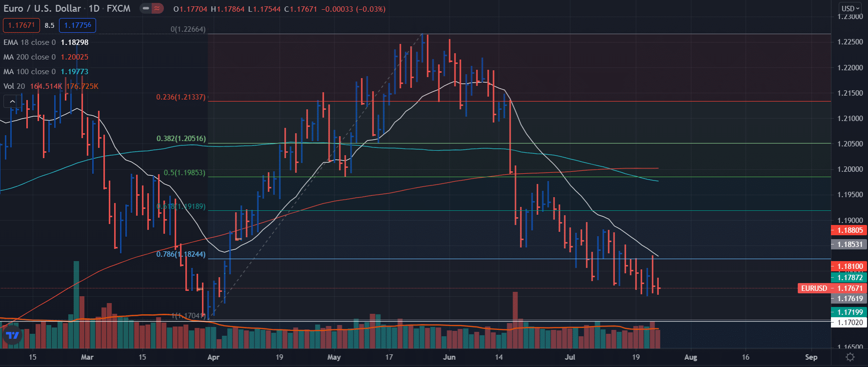Click the Apr date on time axis
Image resolution: width=868 pixels, height=367 pixels.
point(213,357)
